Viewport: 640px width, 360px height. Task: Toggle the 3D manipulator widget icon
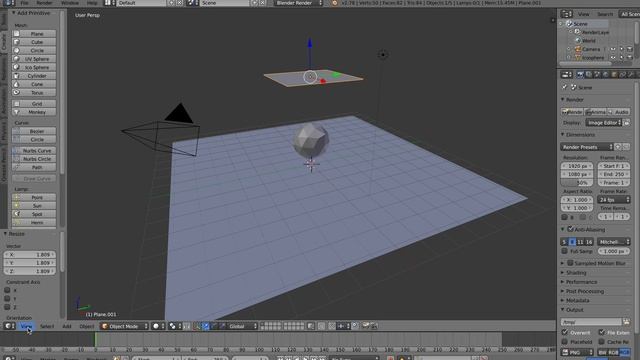tap(197, 326)
